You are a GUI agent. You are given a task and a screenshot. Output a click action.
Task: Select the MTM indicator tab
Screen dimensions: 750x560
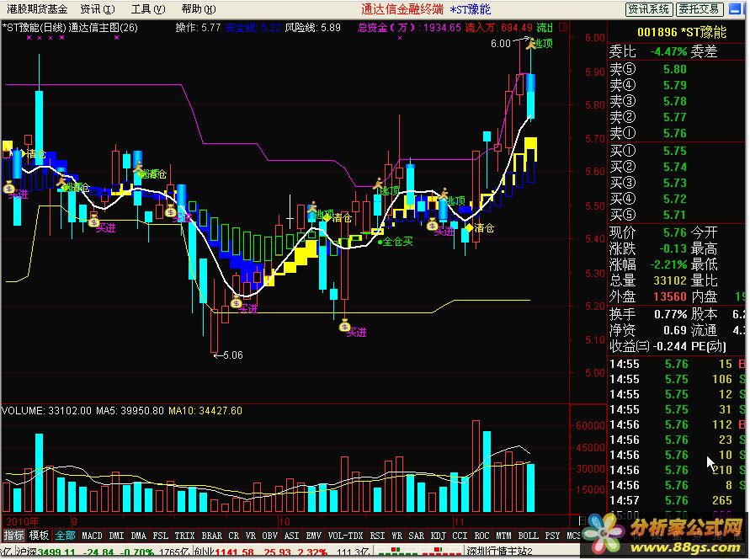click(503, 536)
